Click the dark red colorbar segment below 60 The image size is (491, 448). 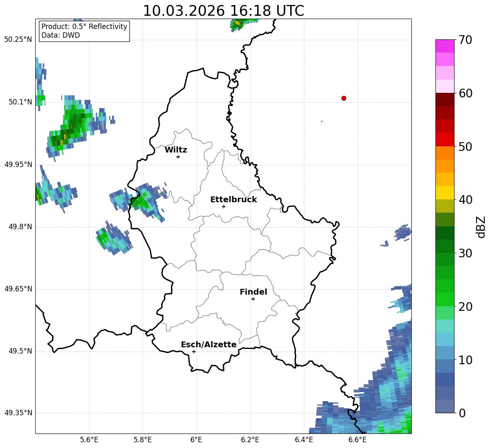[445, 99]
